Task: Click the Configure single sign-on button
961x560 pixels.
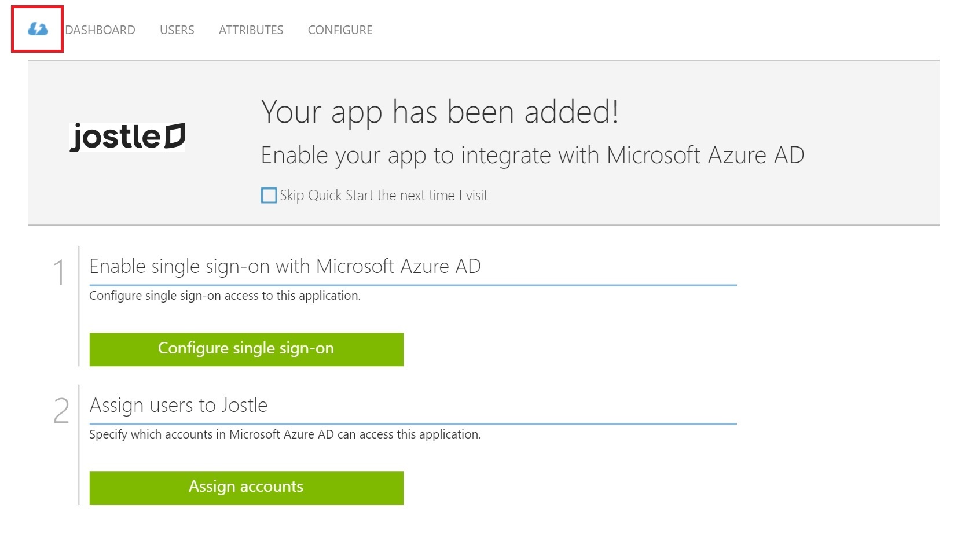Action: pyautogui.click(x=246, y=349)
